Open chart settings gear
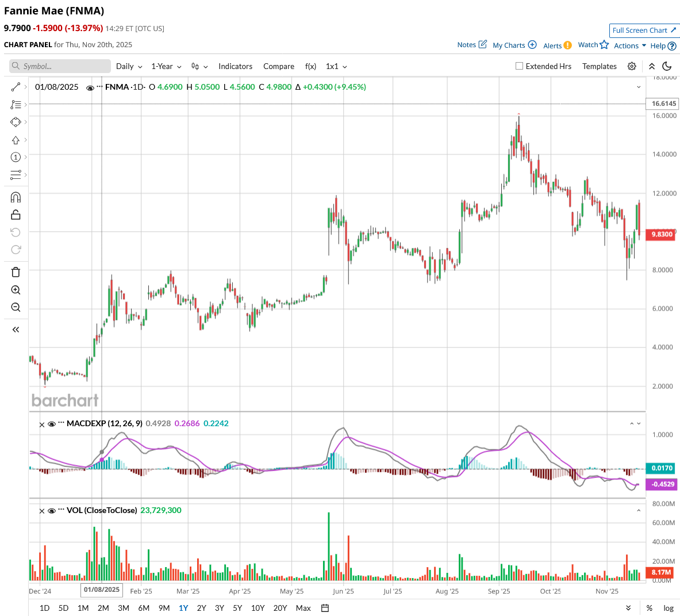Viewport: 680px width, 616px height. (632, 66)
